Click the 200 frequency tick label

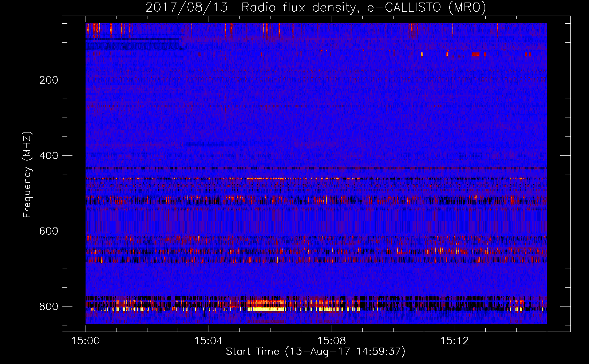tap(49, 80)
